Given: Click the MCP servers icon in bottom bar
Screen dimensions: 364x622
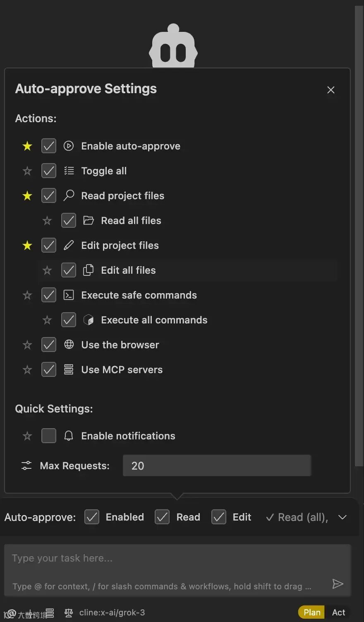Looking at the screenshot, I should 50,612.
